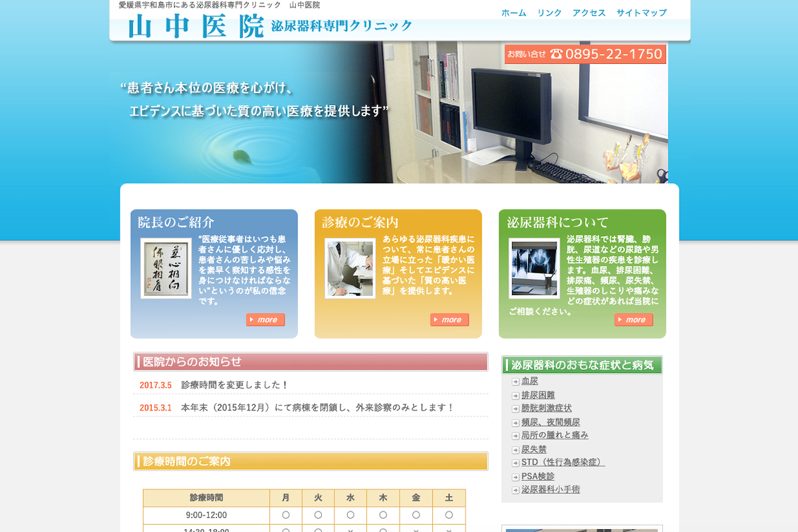This screenshot has height=532, width=798.
Task: Click the arrow icon next to 尿失禁
Action: click(x=515, y=449)
